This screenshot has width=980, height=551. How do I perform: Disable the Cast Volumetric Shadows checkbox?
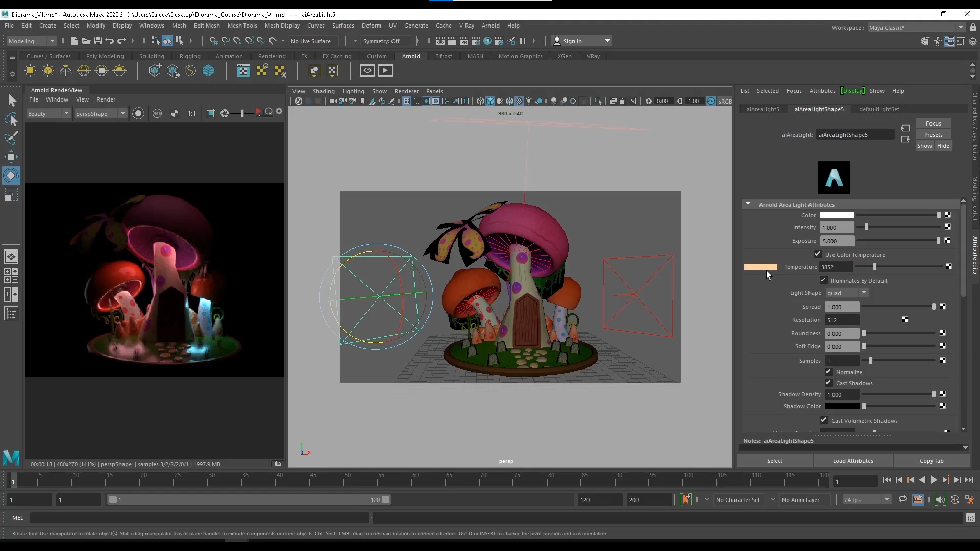click(824, 420)
